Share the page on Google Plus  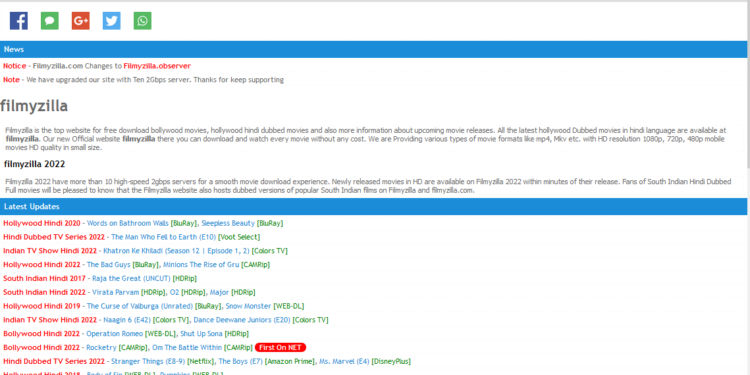tap(81, 21)
